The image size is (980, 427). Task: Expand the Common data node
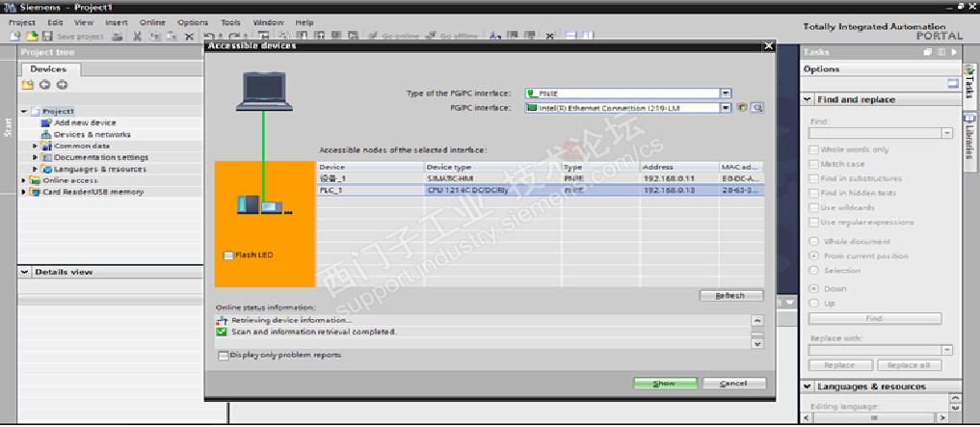(36, 146)
